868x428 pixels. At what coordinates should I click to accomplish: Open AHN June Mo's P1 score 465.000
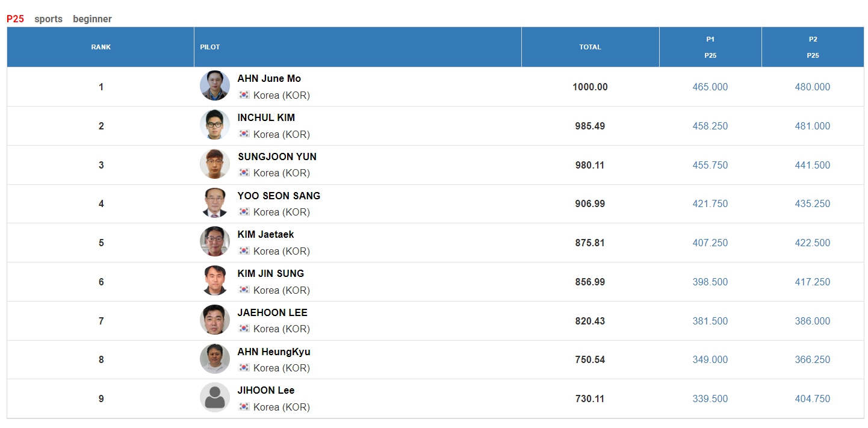point(710,87)
